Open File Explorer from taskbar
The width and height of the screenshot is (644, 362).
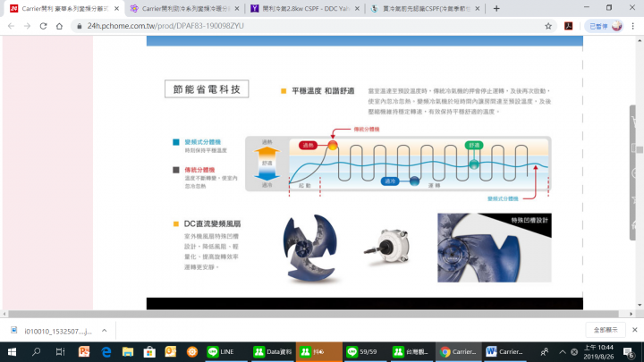point(128,352)
